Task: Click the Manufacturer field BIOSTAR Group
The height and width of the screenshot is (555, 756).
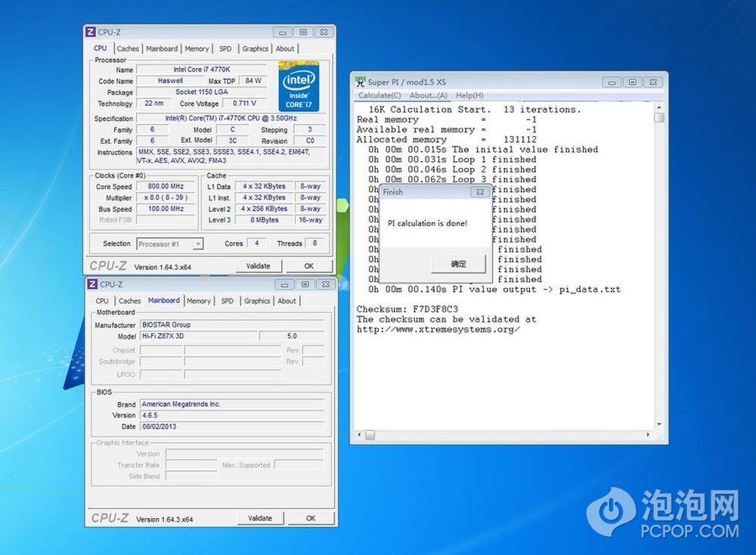Action: click(232, 325)
